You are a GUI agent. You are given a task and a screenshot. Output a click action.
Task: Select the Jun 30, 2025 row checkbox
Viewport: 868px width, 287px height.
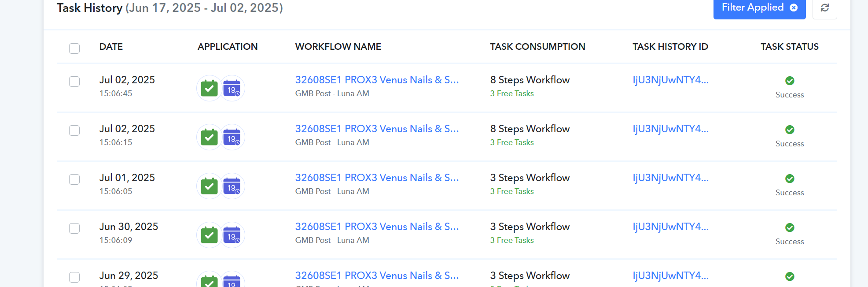(x=74, y=228)
